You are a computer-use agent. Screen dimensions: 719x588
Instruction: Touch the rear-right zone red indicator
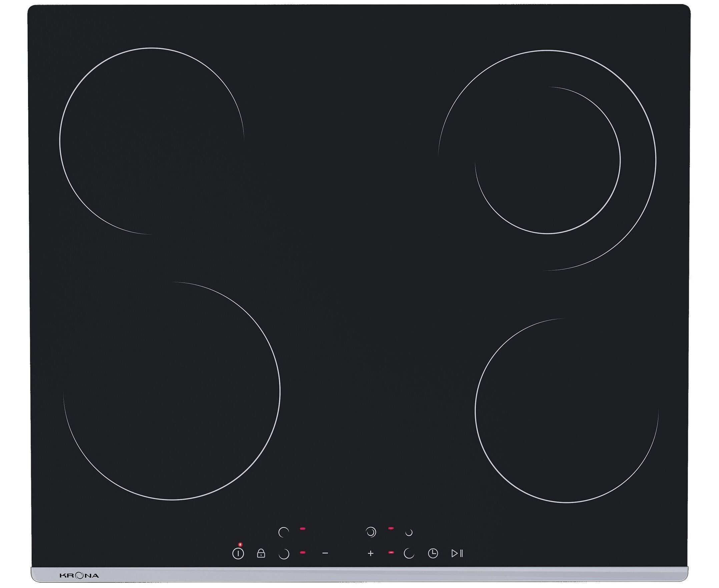(x=391, y=528)
